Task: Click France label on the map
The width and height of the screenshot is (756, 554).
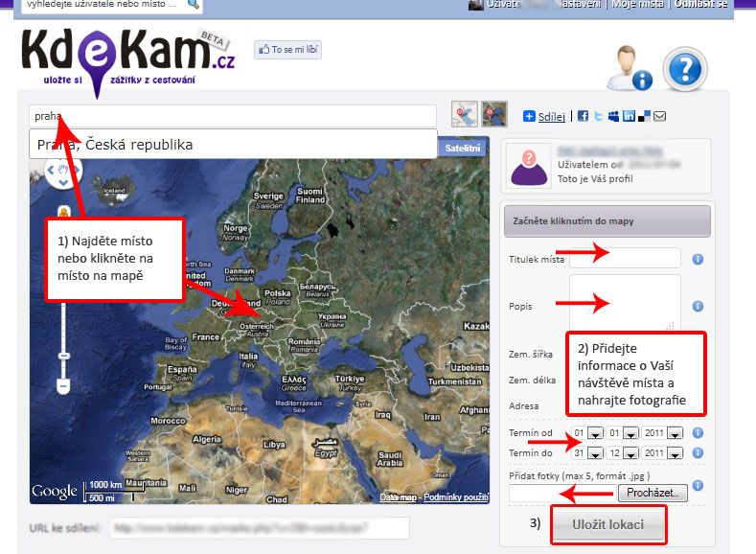Action: pyautogui.click(x=206, y=337)
